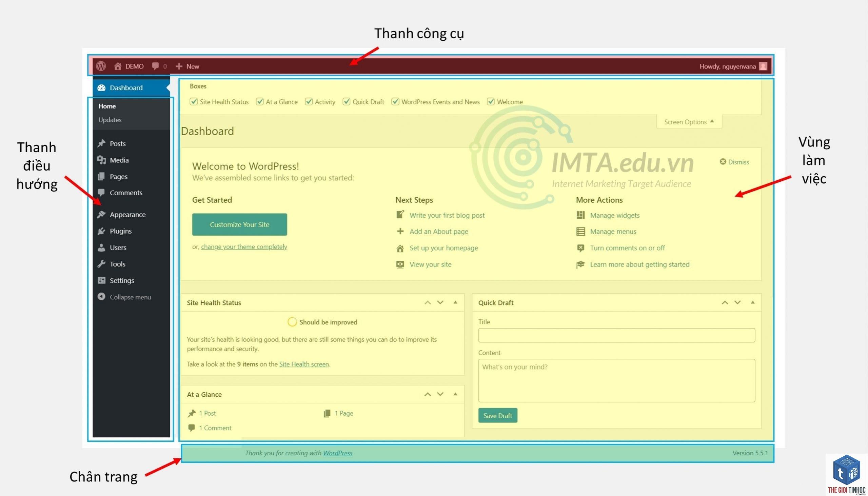Move At a Glance box down
The image size is (868, 496).
point(440,394)
